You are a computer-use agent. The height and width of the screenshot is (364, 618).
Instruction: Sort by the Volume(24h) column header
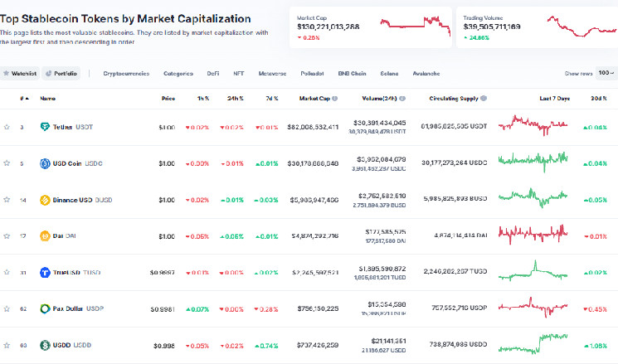[384, 99]
